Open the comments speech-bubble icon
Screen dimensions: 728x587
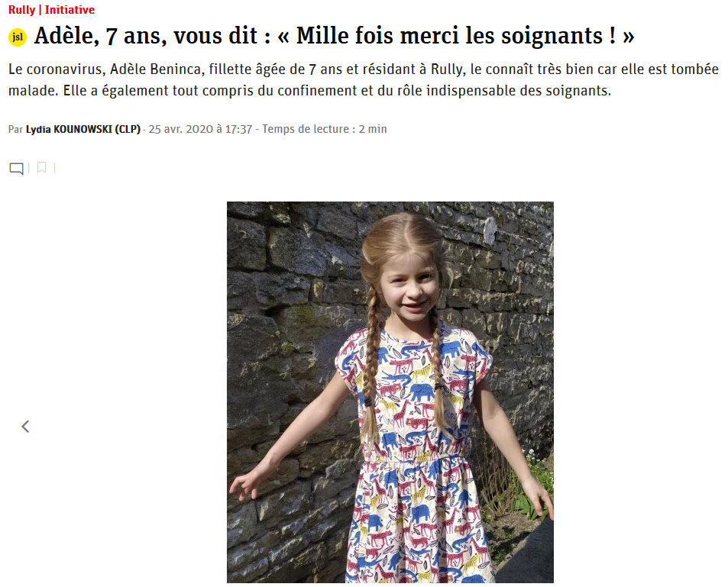[x=16, y=169]
